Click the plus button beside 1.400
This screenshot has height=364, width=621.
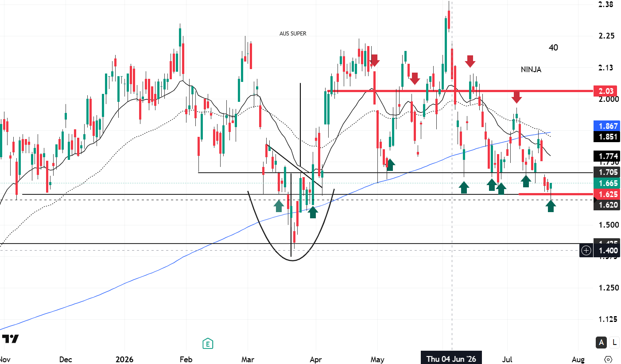pyautogui.click(x=586, y=251)
